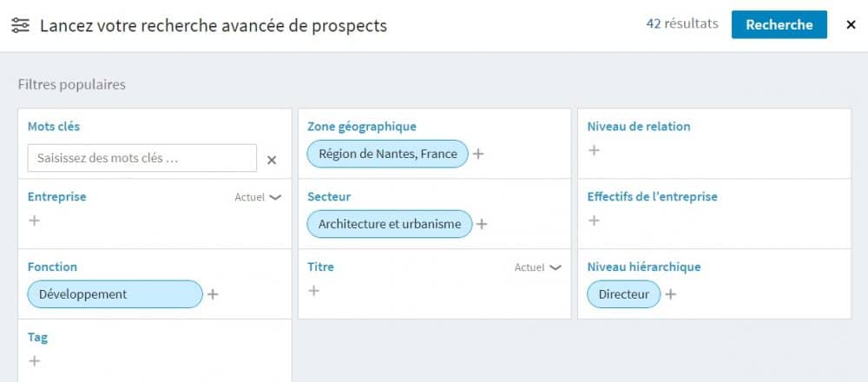
Task: Add a company under Entreprise
Action: click(x=35, y=221)
